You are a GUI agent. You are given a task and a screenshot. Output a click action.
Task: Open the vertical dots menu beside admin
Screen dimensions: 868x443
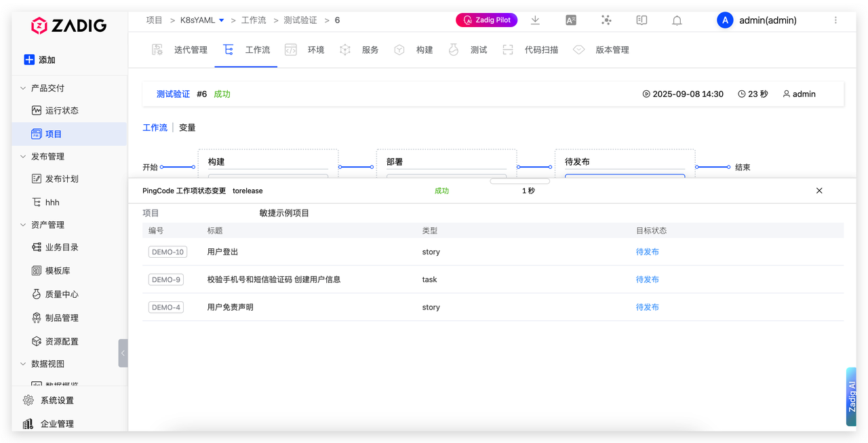pyautogui.click(x=835, y=20)
